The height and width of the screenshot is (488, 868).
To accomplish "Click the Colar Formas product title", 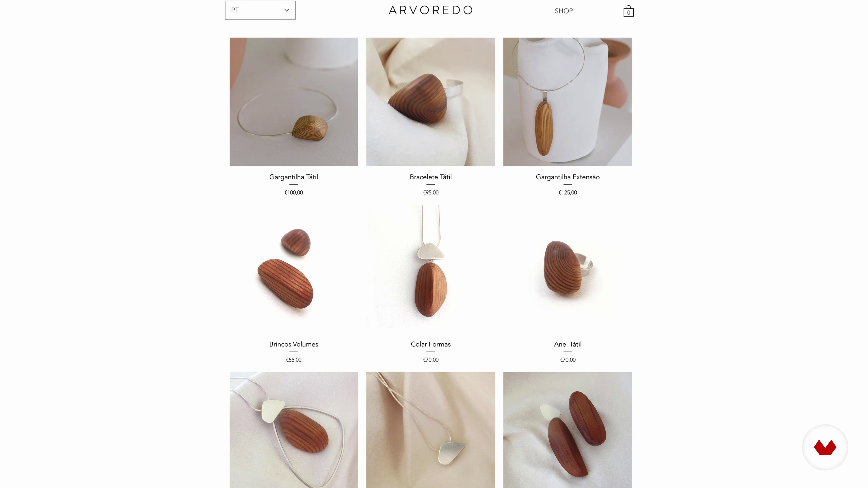I will [431, 344].
